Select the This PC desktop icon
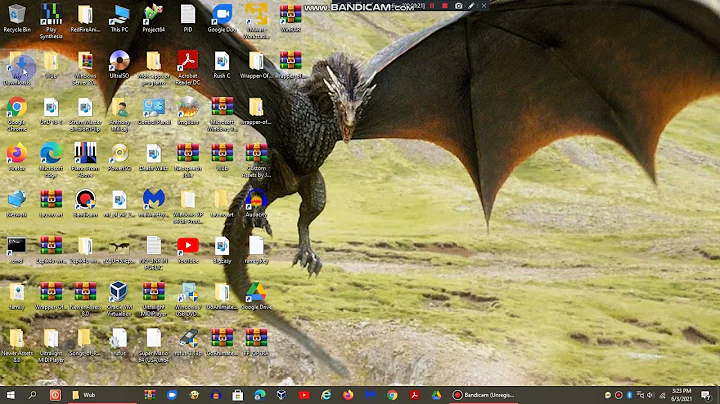The height and width of the screenshot is (404, 720). click(x=119, y=18)
